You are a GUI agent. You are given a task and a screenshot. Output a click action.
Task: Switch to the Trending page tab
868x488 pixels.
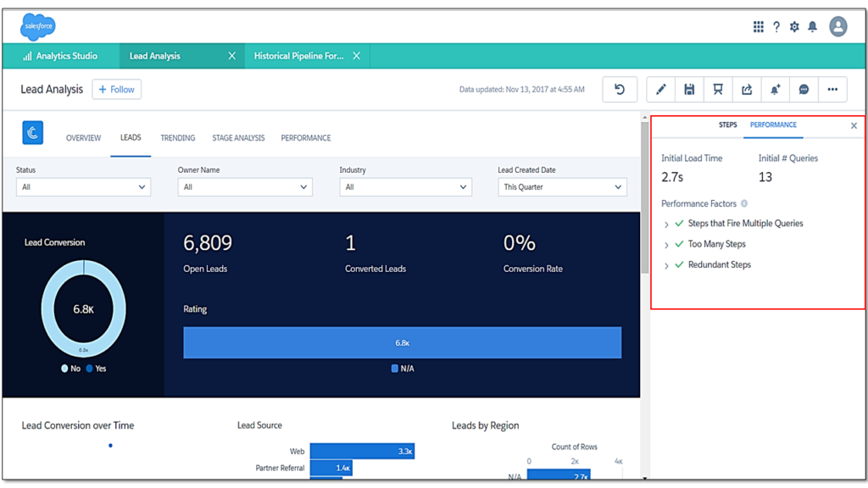coord(178,138)
